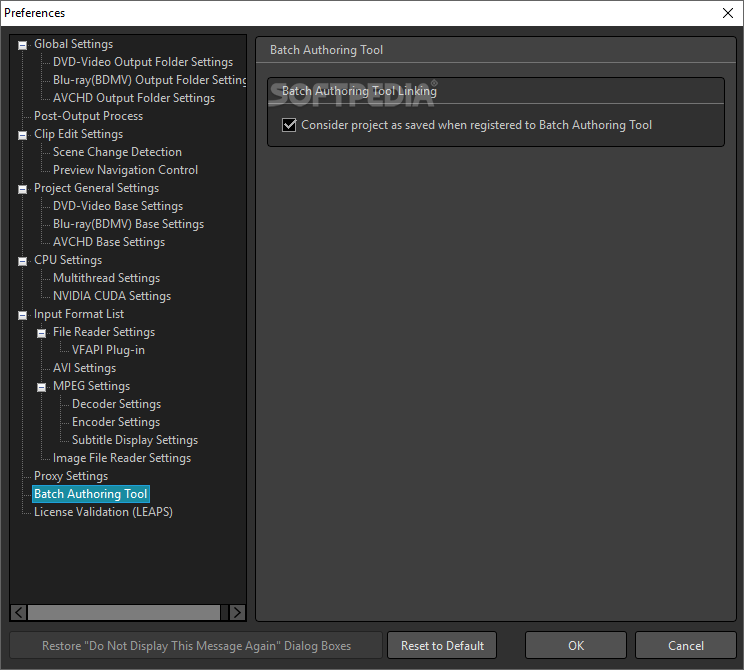
Task: Select Scene Change Detection
Action: [x=117, y=152]
